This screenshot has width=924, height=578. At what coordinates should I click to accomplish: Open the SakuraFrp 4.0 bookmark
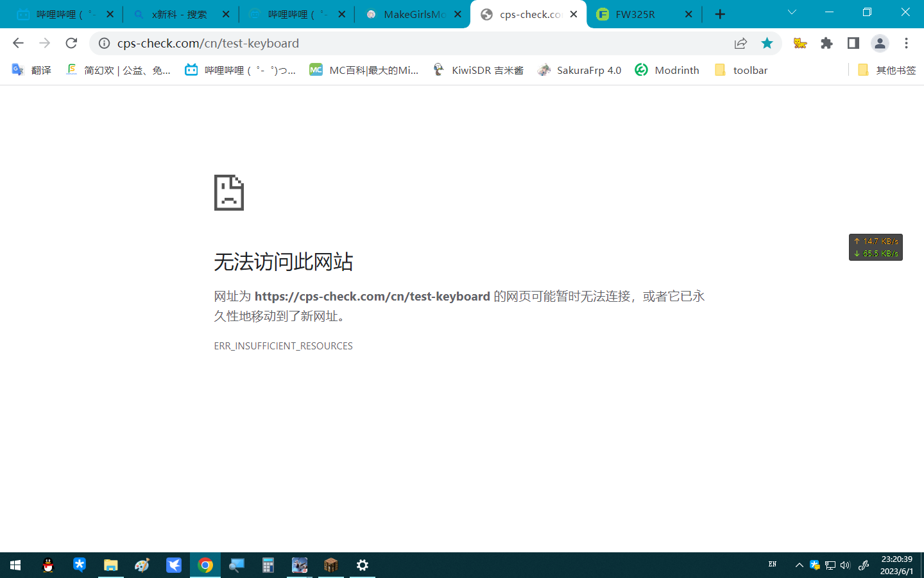tap(579, 70)
